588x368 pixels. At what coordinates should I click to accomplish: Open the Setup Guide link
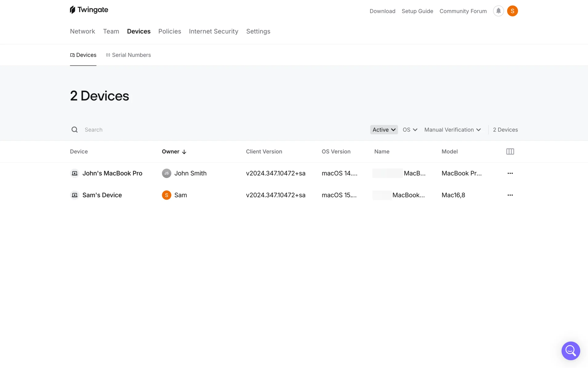click(417, 11)
